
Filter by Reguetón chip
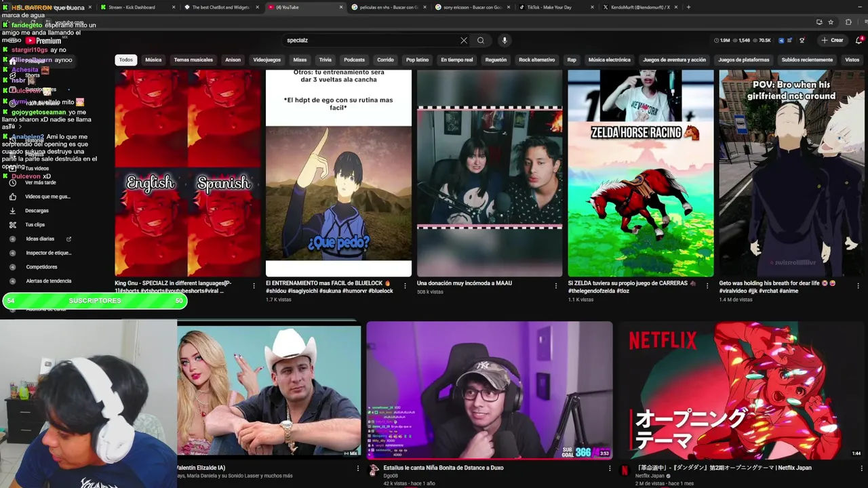click(x=496, y=60)
